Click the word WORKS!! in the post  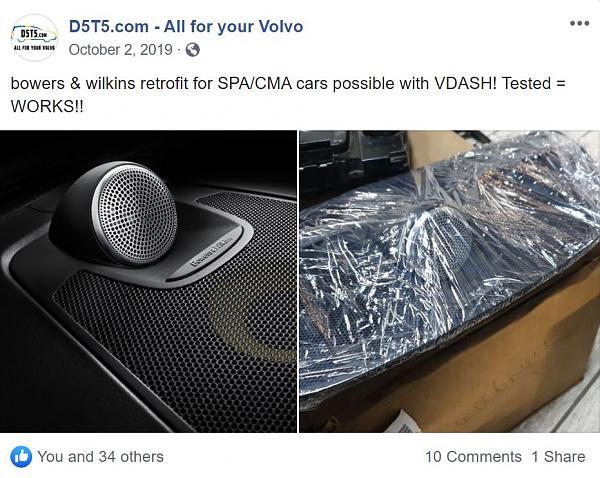tap(47, 106)
